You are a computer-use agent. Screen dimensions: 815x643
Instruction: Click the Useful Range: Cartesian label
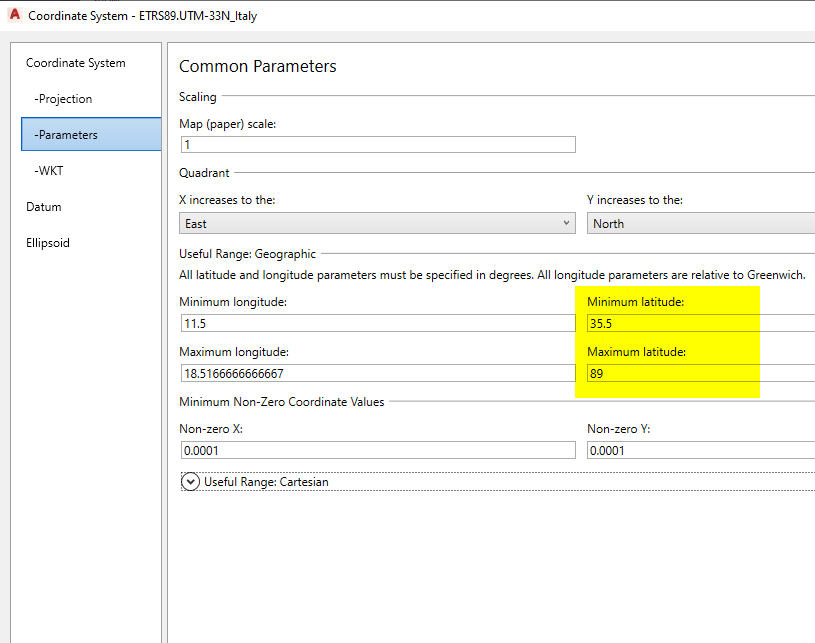(266, 482)
